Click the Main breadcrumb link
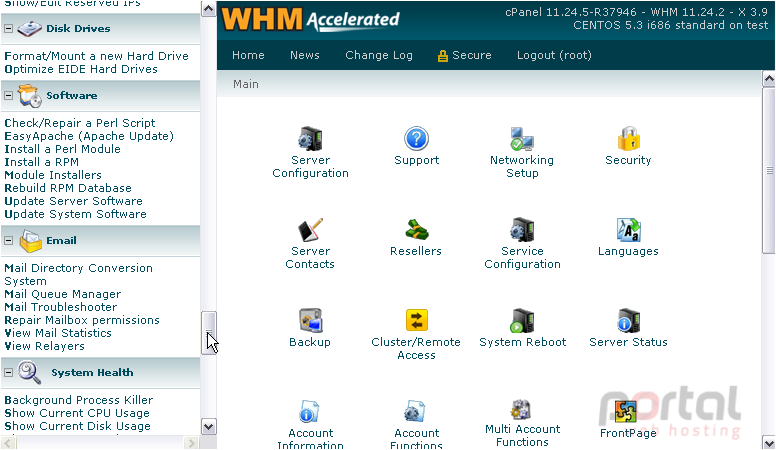This screenshot has width=776, height=450. pyautogui.click(x=245, y=84)
